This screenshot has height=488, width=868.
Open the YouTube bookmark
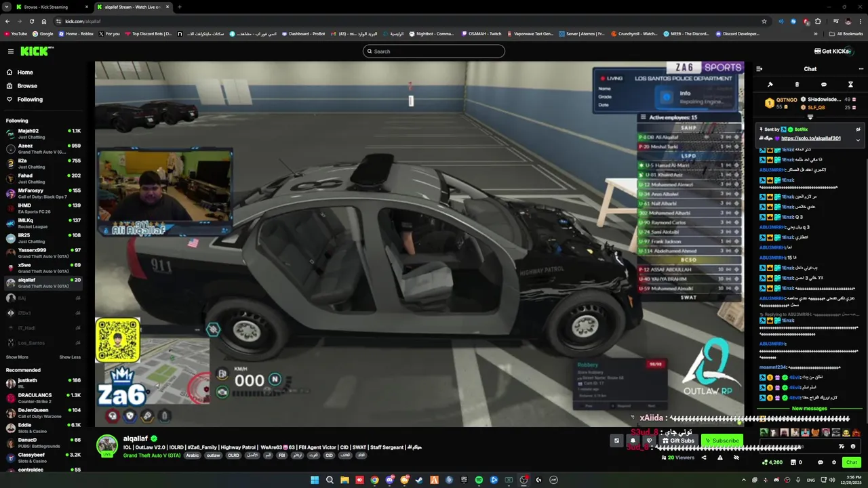click(16, 33)
